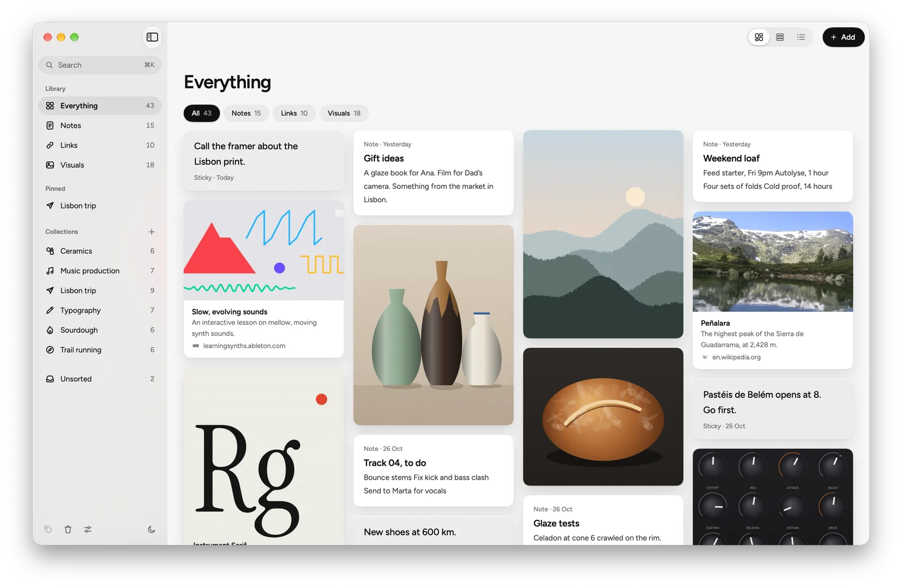The height and width of the screenshot is (588, 902).
Task: Open settings sliders icon
Action: 88,529
